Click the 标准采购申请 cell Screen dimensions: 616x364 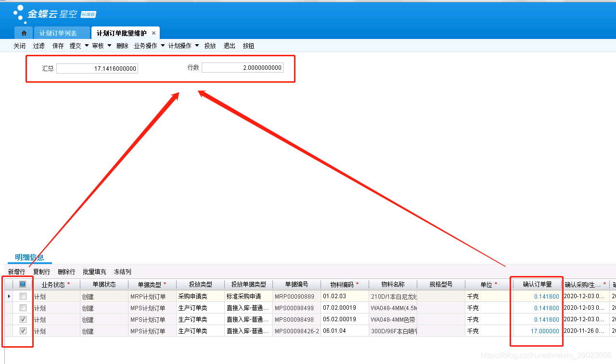(248, 297)
